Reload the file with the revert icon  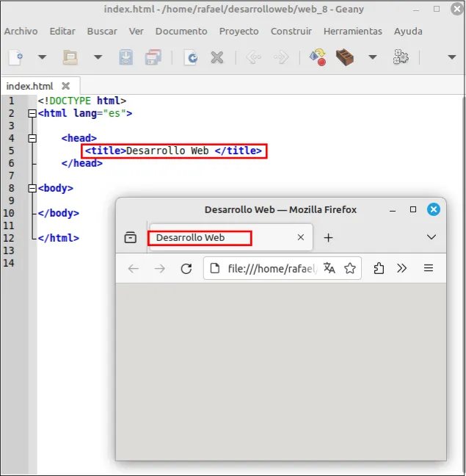[191, 57]
